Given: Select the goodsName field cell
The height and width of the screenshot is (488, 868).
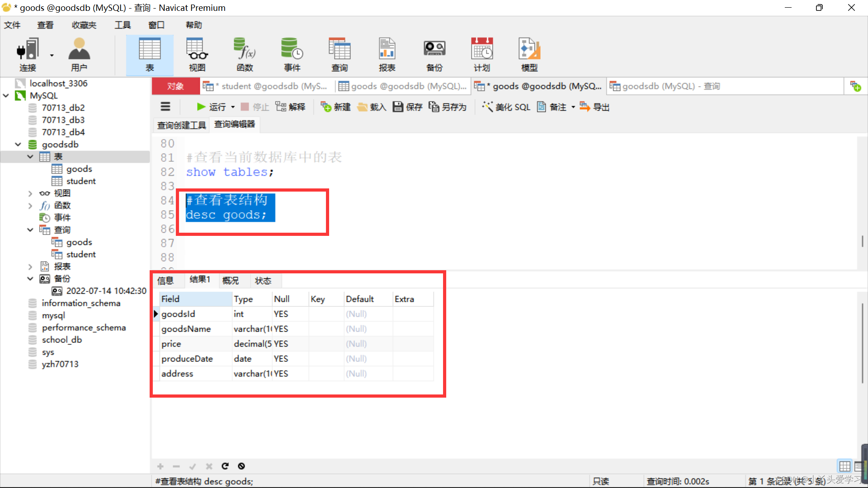Looking at the screenshot, I should coord(196,329).
